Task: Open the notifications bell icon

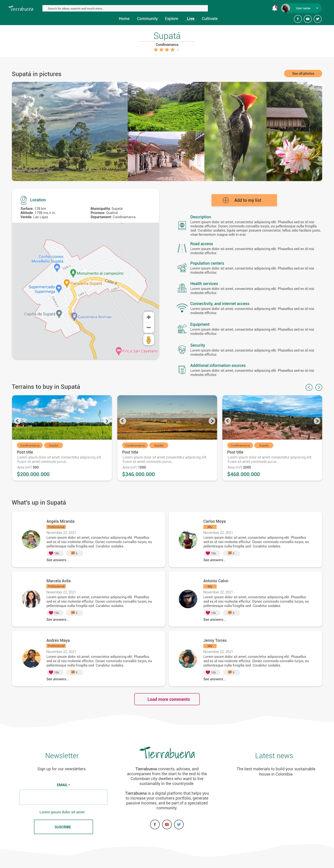Action: [274, 8]
